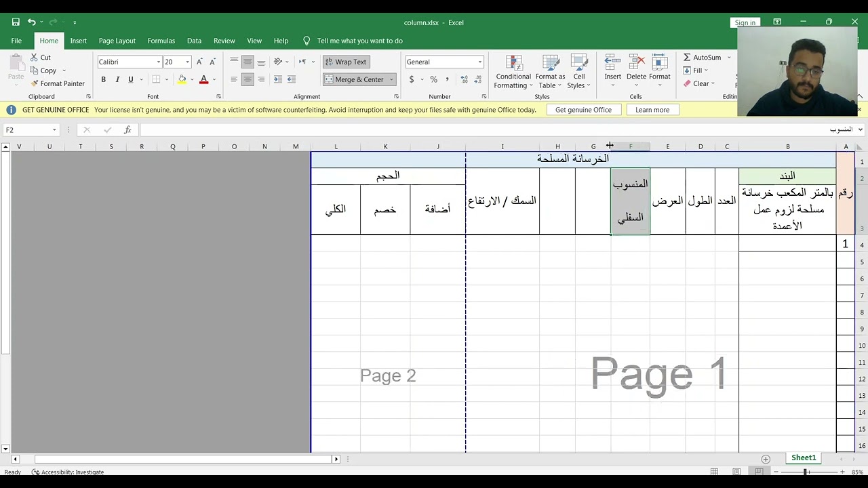This screenshot has width=868, height=488.
Task: Switch to the View tab
Action: [x=254, y=41]
